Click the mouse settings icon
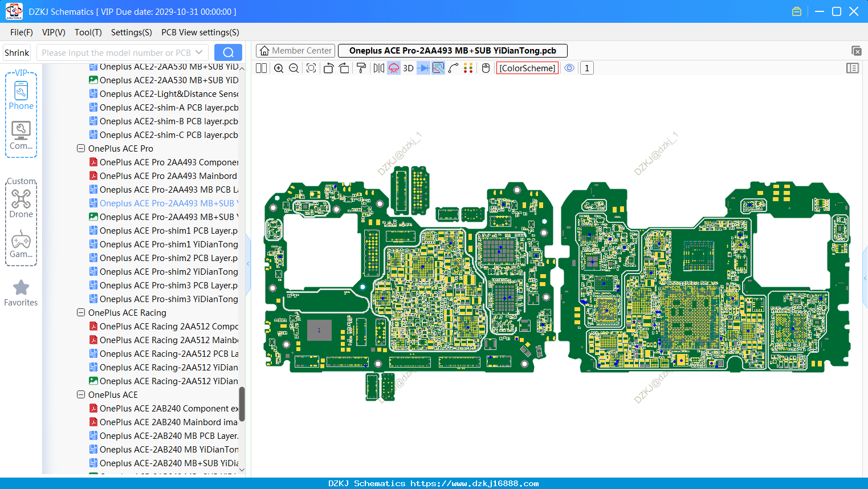The height and width of the screenshot is (489, 868). pyautogui.click(x=486, y=68)
